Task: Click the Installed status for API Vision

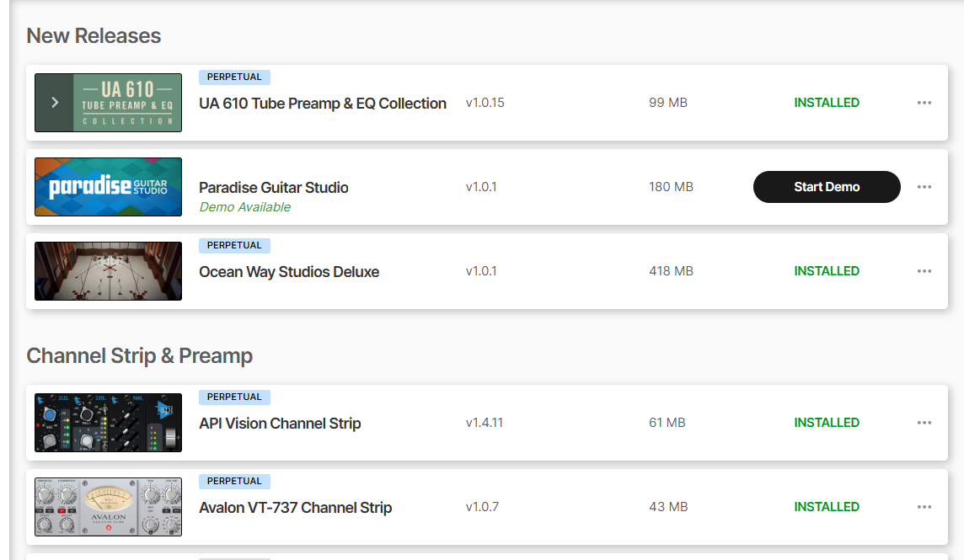Action: (x=827, y=423)
